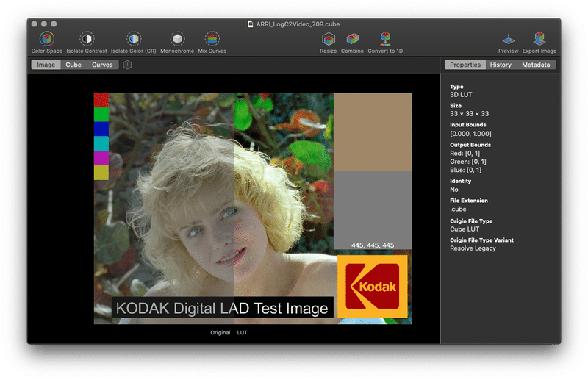Viewport: 588px width, 380px height.
Task: Click the 'Original' label below the image
Action: click(x=220, y=333)
